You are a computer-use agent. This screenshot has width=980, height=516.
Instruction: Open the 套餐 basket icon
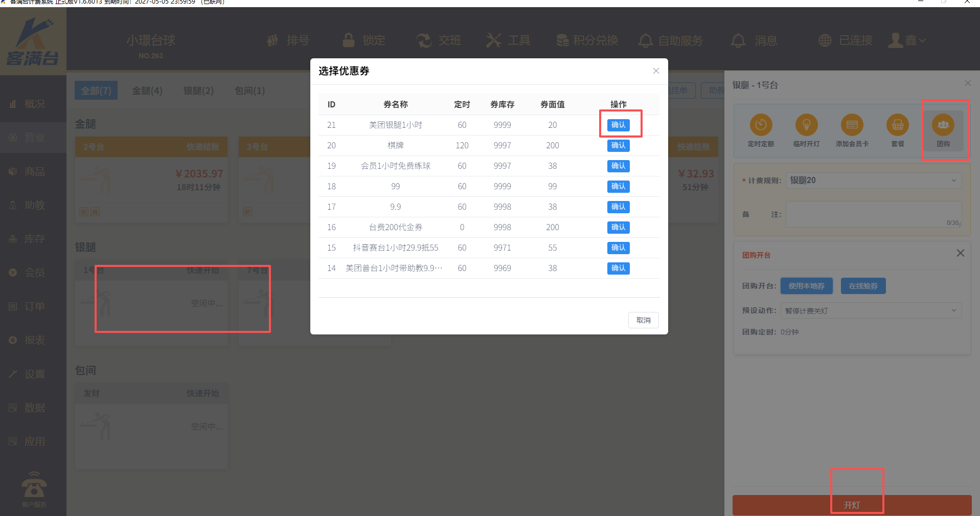(897, 125)
